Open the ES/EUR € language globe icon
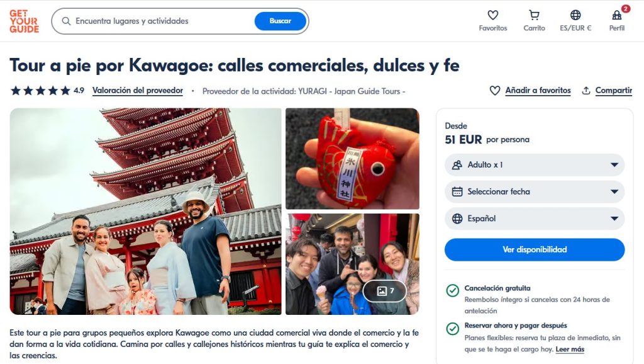This screenshot has width=644, height=364. (x=575, y=15)
